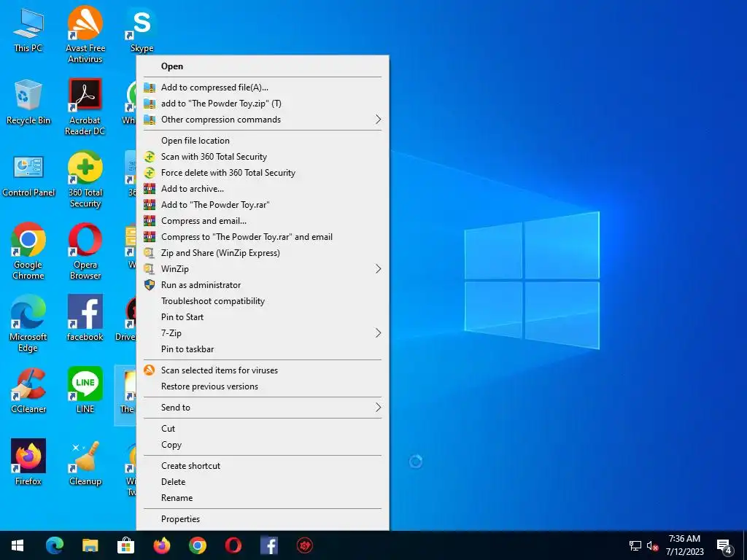Choose Open in the context menu
747x560 pixels.
(263, 66)
